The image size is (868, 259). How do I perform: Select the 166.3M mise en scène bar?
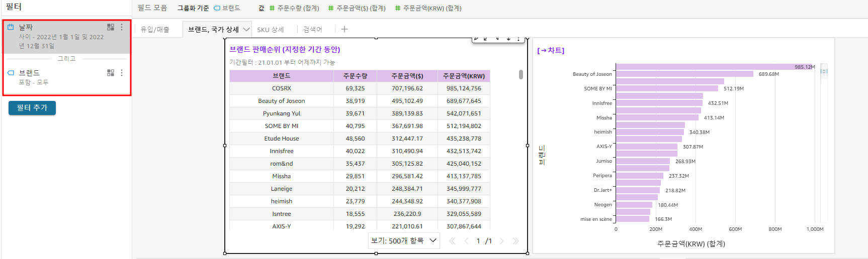tap(633, 219)
